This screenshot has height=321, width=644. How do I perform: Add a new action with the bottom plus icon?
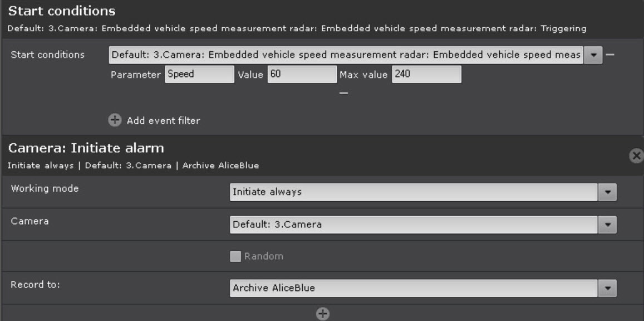tap(322, 314)
